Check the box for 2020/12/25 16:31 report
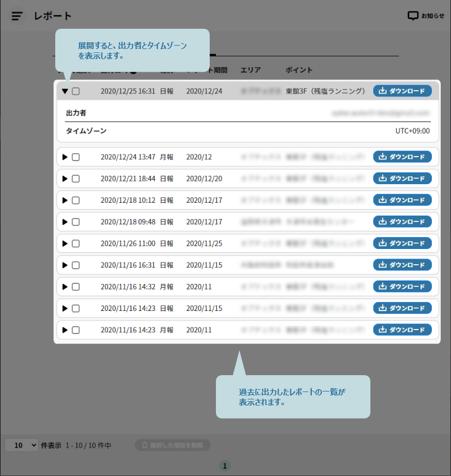The image size is (451, 476). (x=76, y=91)
